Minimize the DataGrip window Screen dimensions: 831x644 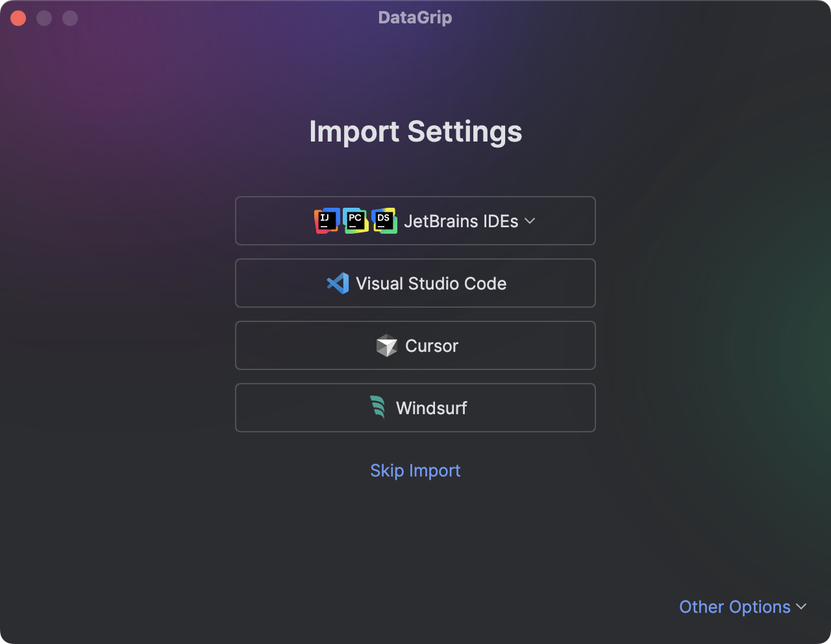point(44,18)
